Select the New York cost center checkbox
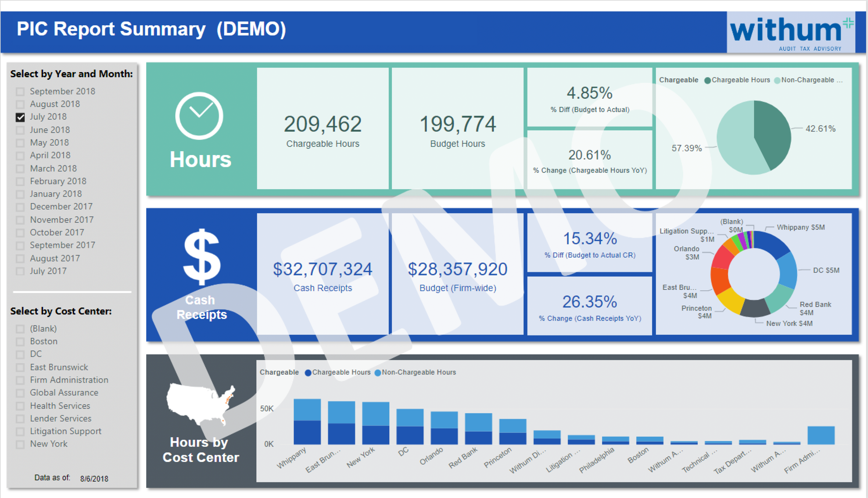Screen dimensions: 868x498 (20, 444)
